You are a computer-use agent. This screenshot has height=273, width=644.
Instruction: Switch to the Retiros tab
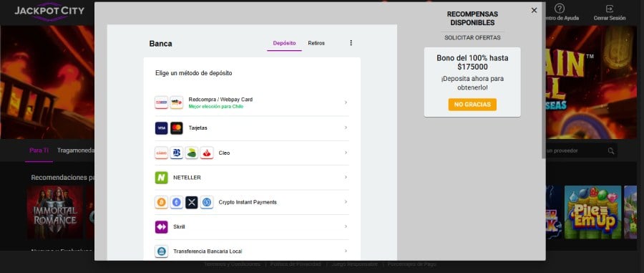316,43
